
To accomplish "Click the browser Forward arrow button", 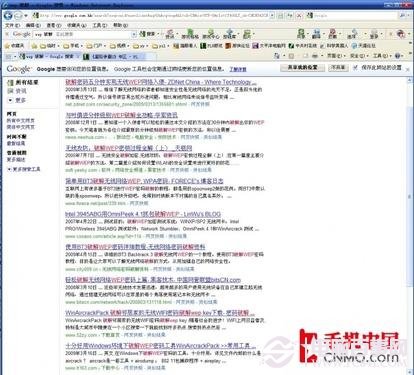I will (x=18, y=15).
